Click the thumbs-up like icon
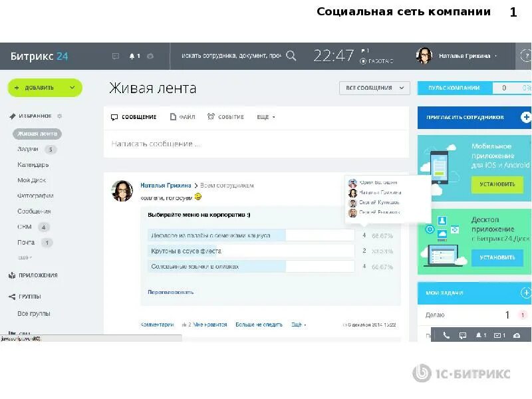 point(184,325)
